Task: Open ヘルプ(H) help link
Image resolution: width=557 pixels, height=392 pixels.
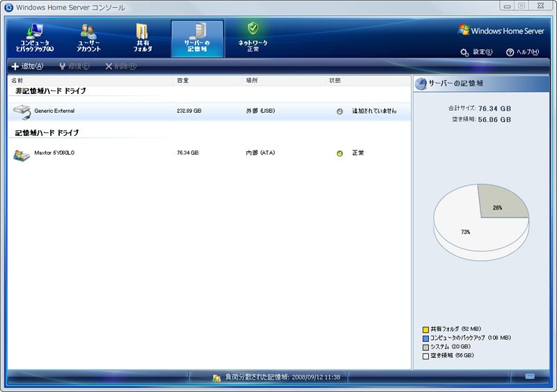Action: [x=528, y=52]
